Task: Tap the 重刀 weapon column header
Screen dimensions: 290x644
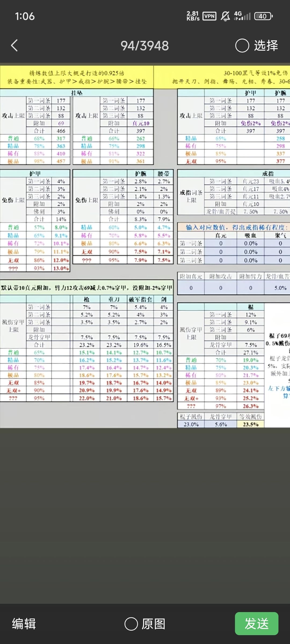Action: [114, 299]
